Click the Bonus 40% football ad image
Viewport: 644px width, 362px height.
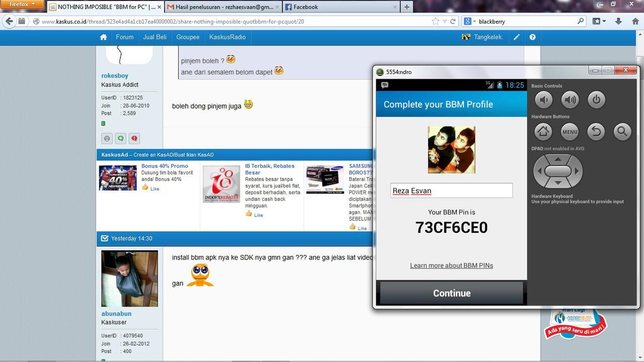click(x=118, y=178)
